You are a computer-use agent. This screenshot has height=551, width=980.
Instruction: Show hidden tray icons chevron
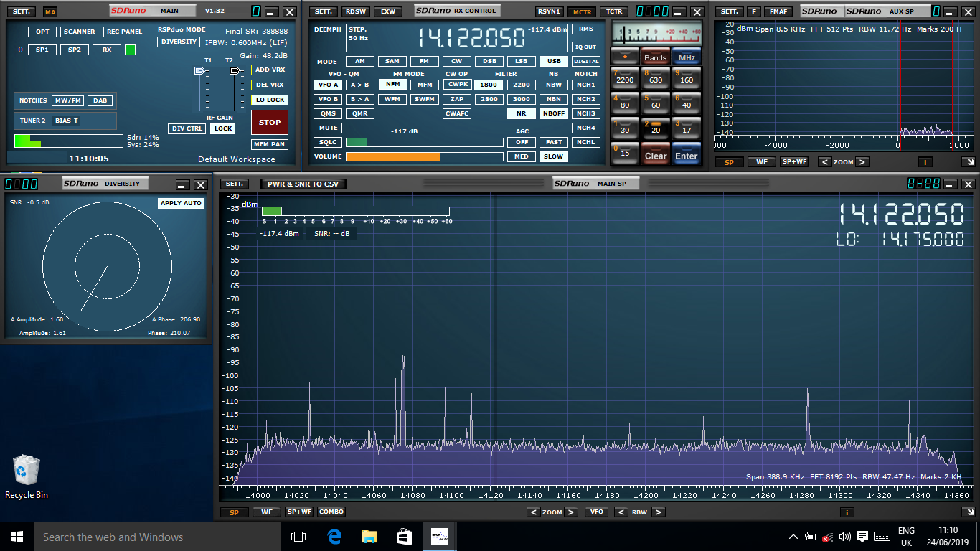click(x=793, y=537)
